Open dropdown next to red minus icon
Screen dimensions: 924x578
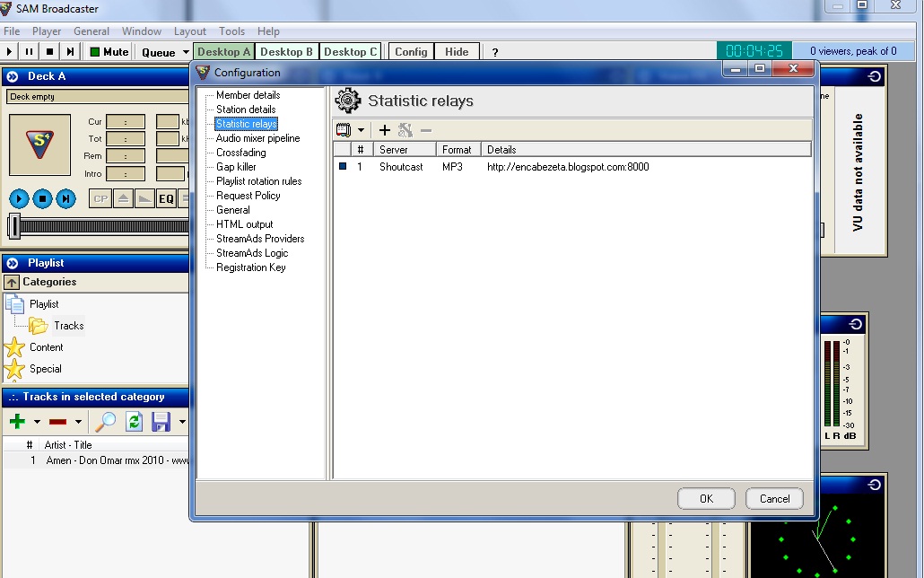78,422
